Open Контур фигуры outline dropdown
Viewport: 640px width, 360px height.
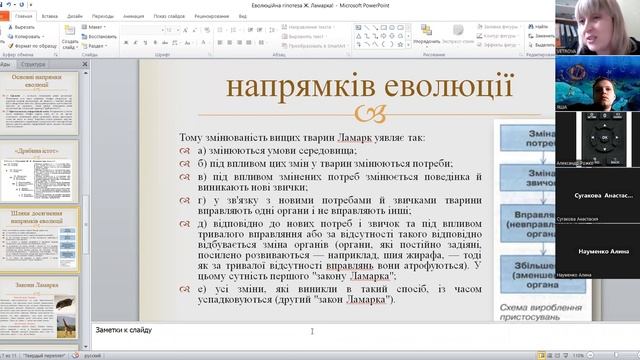[x=498, y=36]
